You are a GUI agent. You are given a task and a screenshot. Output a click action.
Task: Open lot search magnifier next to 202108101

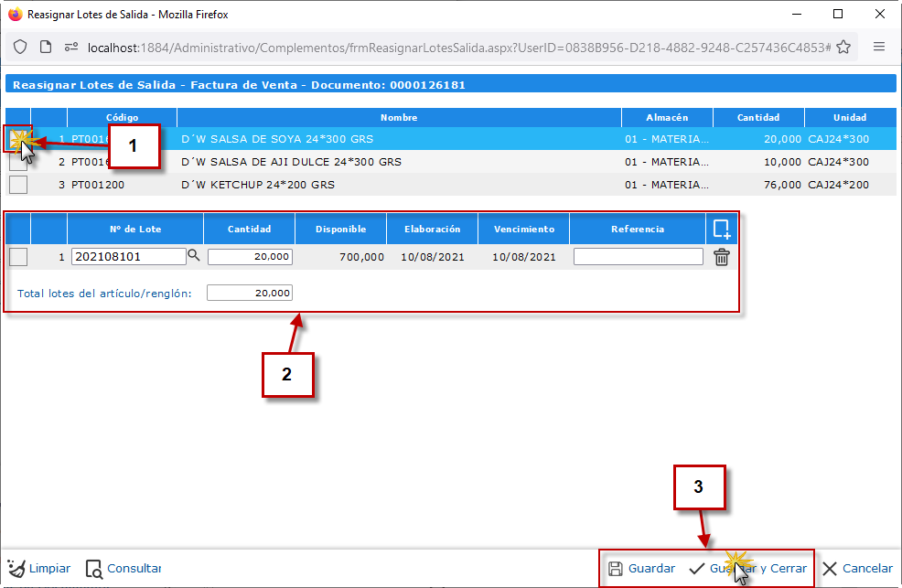194,255
